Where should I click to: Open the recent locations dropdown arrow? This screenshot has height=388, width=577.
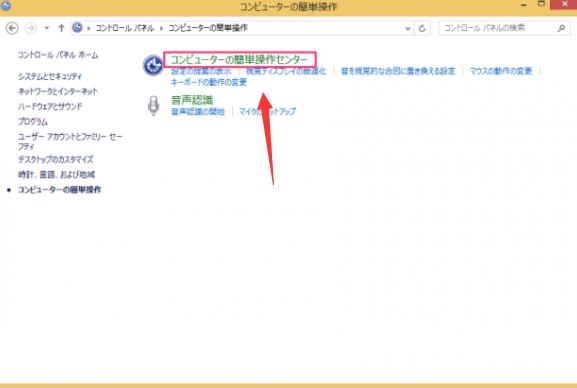47,28
